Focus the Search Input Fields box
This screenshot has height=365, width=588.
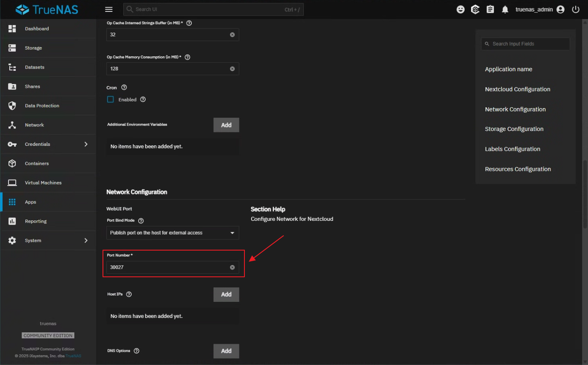tap(525, 44)
